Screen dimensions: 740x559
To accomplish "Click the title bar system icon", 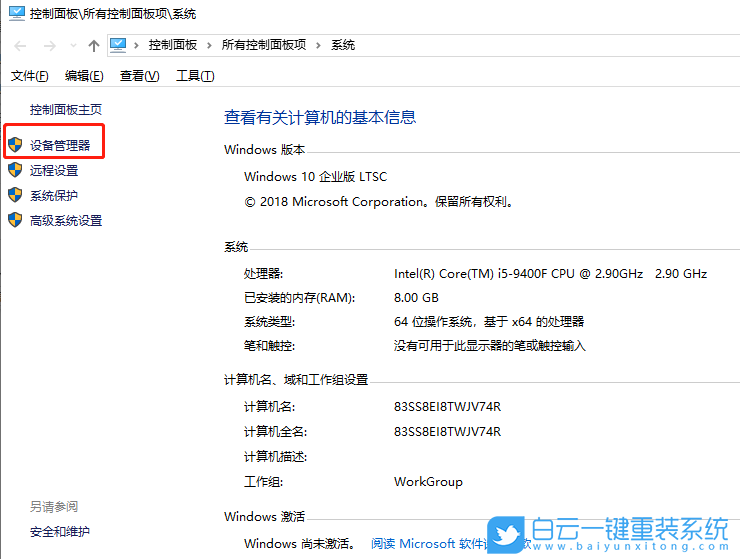I will click(x=17, y=13).
